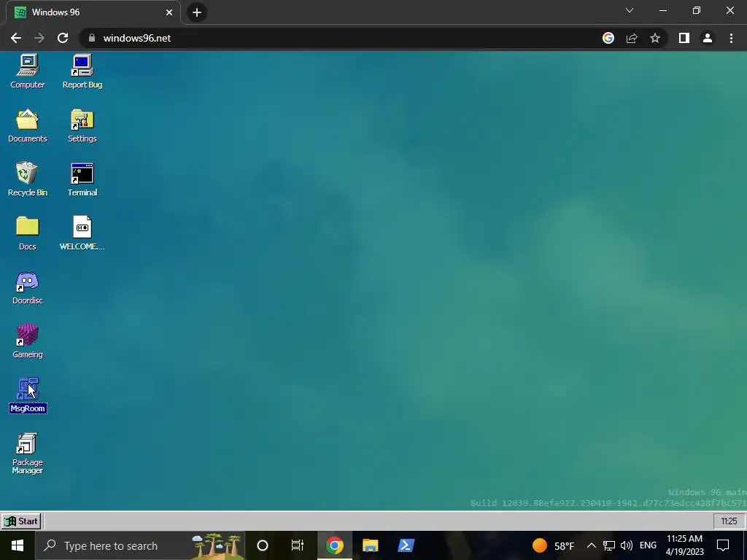Launch the Doordisc shortcut
747x560 pixels.
28,287
